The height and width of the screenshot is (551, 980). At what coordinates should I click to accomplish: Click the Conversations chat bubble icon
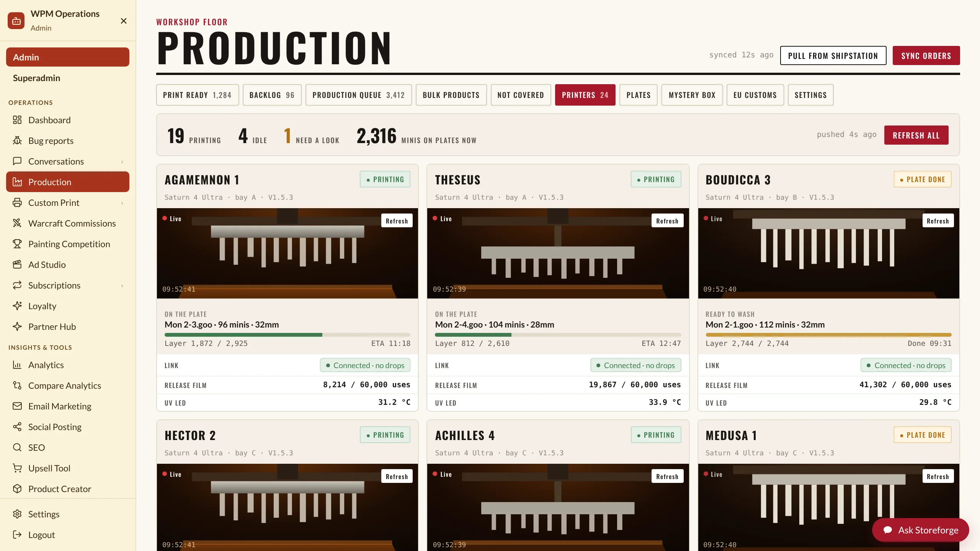coord(17,161)
